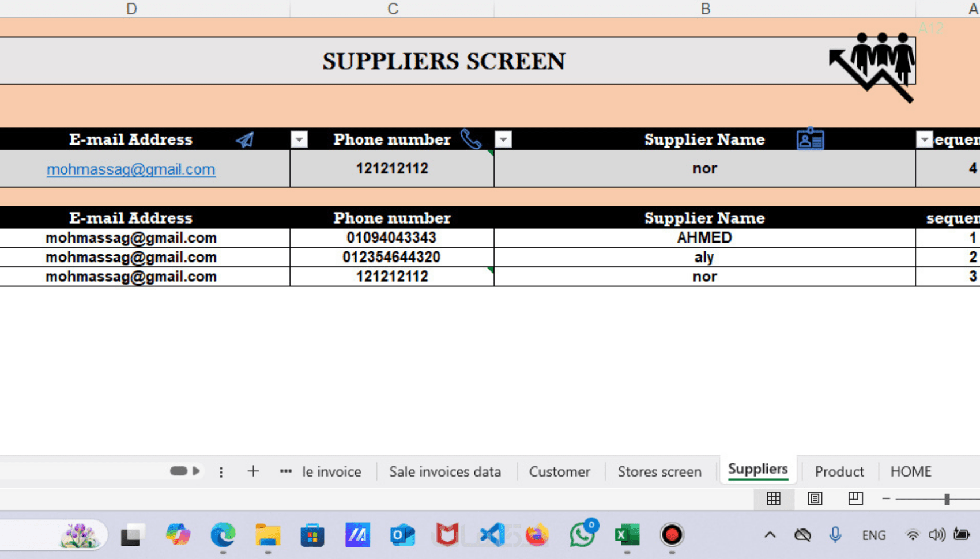Switch to the Suppliers sheet tab
This screenshot has width=980, height=559.
tap(758, 470)
